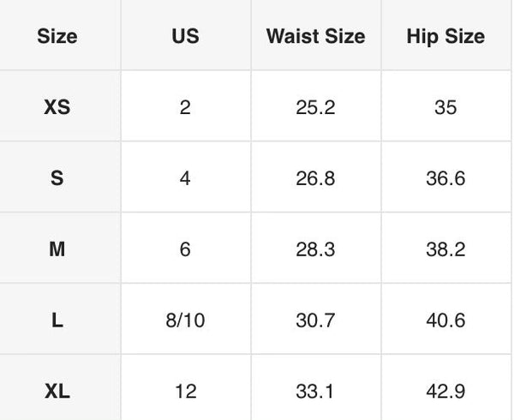Click the US size 12 cell

186,391
